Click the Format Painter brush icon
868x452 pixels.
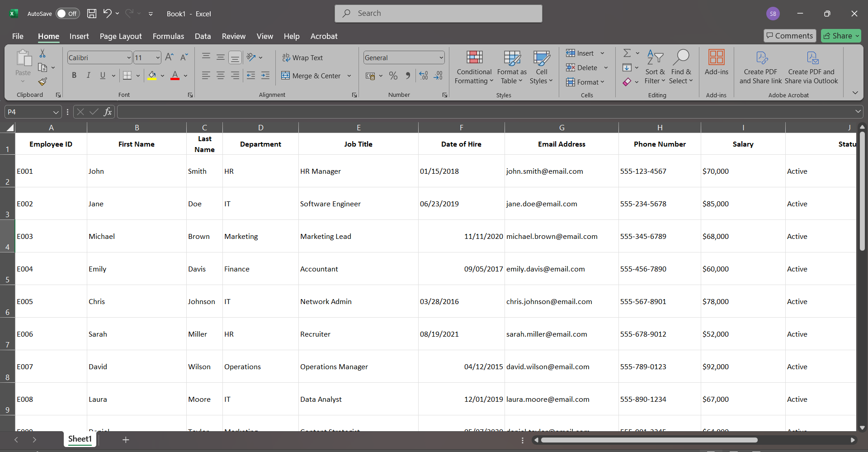point(42,82)
